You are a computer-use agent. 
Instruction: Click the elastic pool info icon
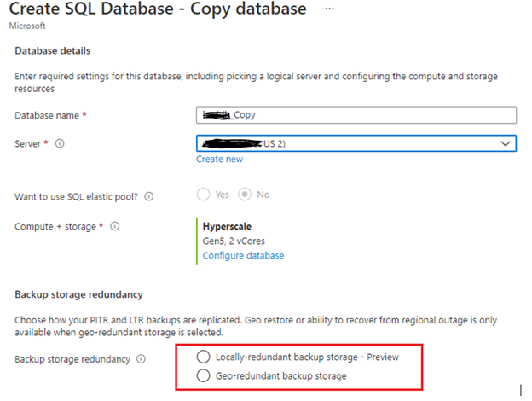(149, 196)
